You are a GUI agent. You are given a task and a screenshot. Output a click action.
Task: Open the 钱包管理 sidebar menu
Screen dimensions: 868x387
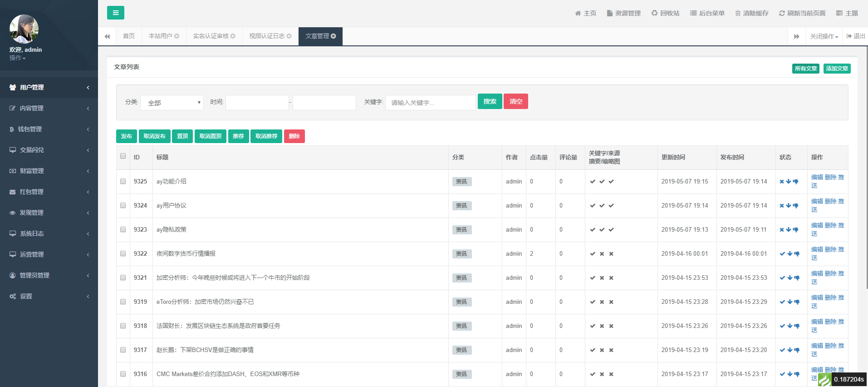tap(49, 129)
